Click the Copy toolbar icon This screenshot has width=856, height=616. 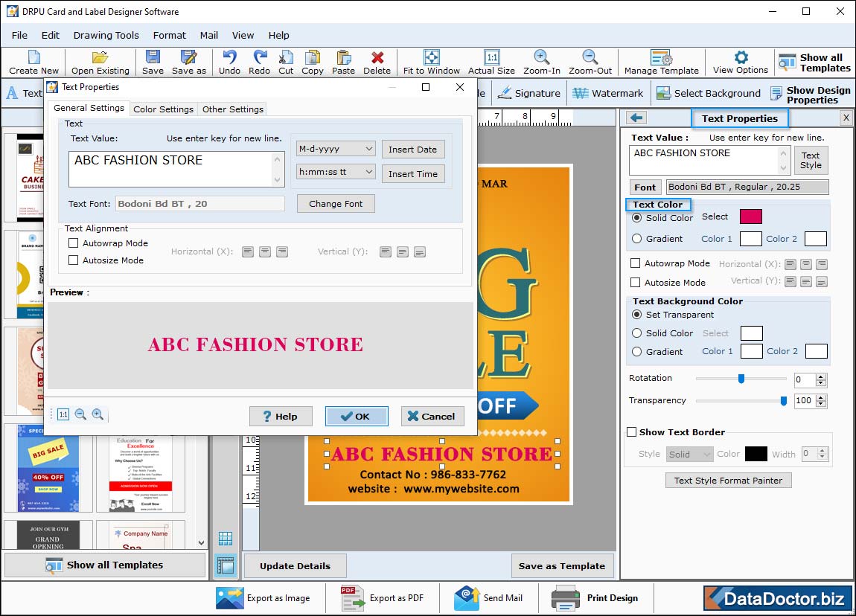coord(313,62)
